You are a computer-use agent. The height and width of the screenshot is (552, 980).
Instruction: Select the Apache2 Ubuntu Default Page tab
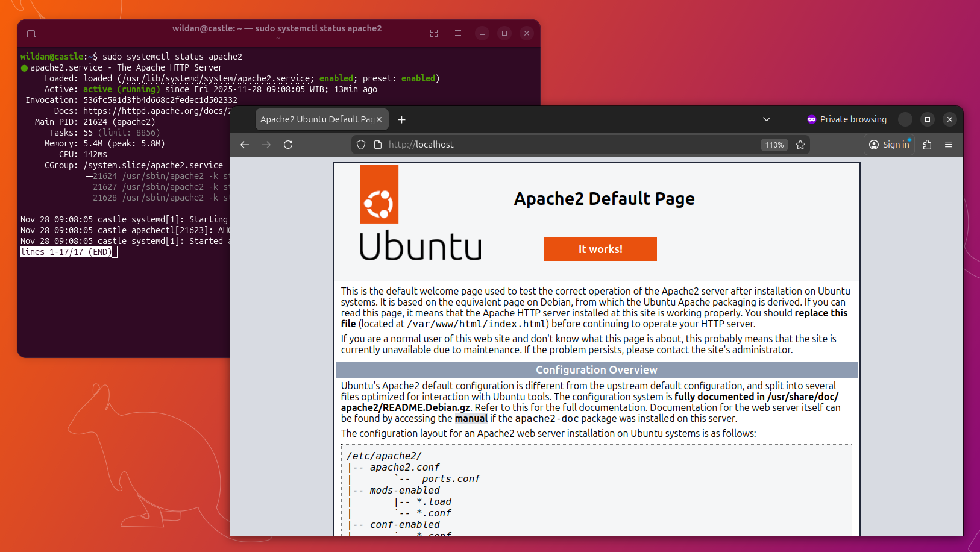[316, 119]
